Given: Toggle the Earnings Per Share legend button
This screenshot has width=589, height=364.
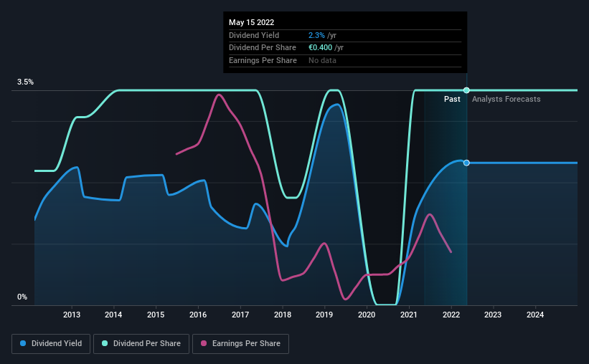Looking at the screenshot, I should 240,344.
